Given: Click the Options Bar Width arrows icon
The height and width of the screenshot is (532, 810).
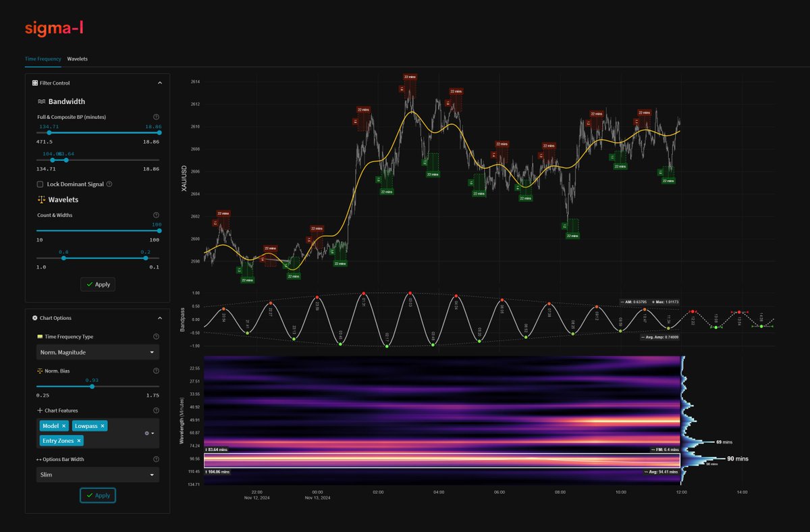Looking at the screenshot, I should click(x=39, y=459).
